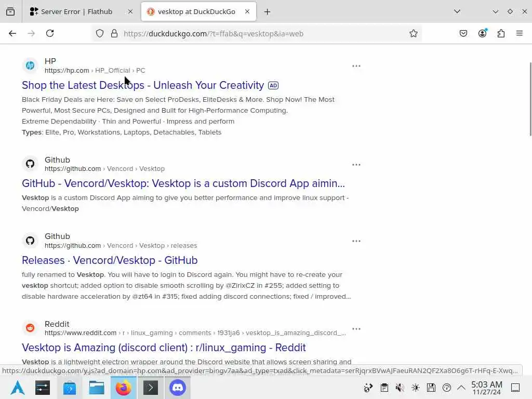Toggle muted volume tray icon
Image resolution: width=532 pixels, height=399 pixels.
coord(400,388)
